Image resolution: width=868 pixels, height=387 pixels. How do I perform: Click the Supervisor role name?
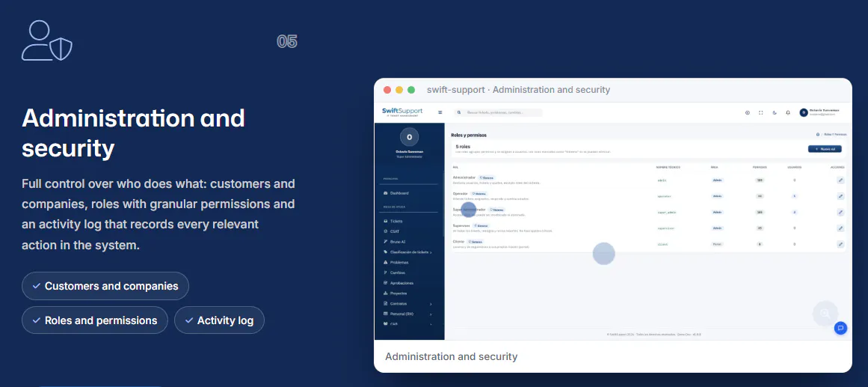pyautogui.click(x=461, y=225)
